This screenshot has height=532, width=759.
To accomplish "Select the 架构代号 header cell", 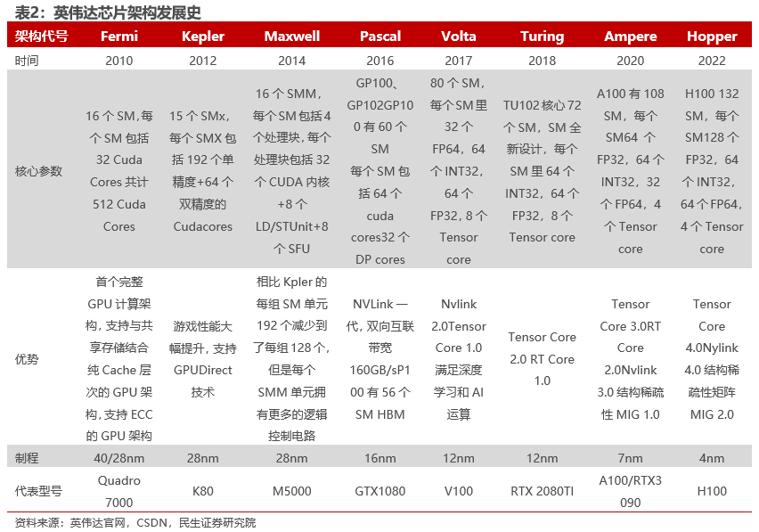I will pyautogui.click(x=41, y=36).
